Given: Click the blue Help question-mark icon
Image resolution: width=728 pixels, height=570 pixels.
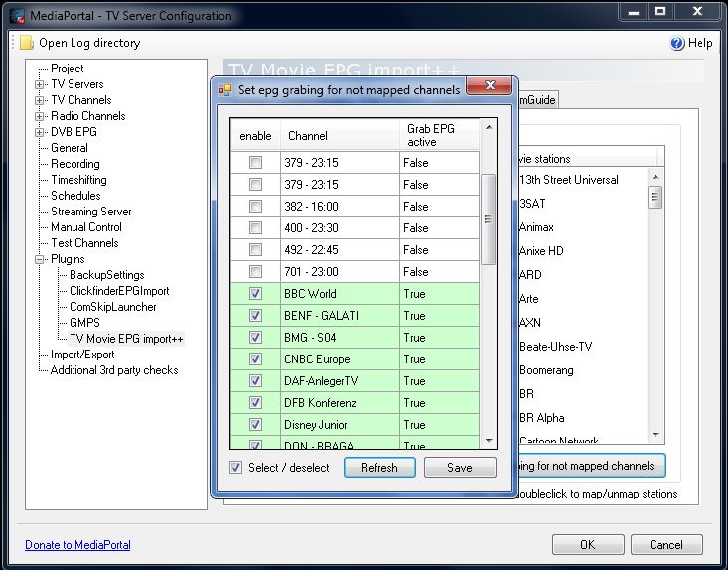Looking at the screenshot, I should [x=677, y=43].
